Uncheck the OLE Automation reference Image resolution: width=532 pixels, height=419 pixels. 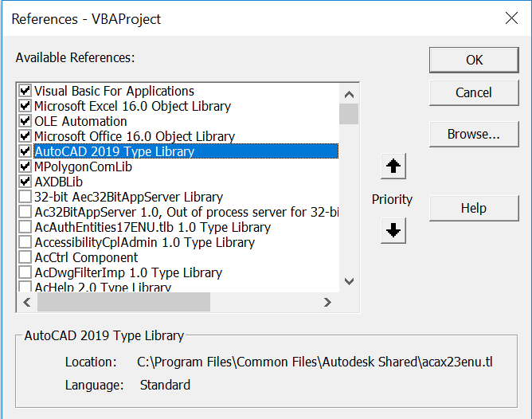click(25, 122)
